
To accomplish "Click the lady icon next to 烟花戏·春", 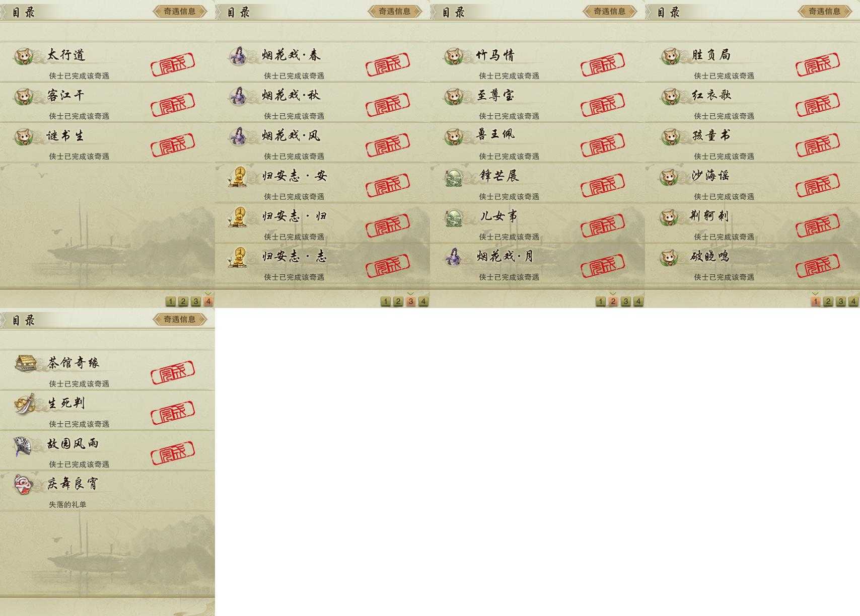I will [x=238, y=56].
